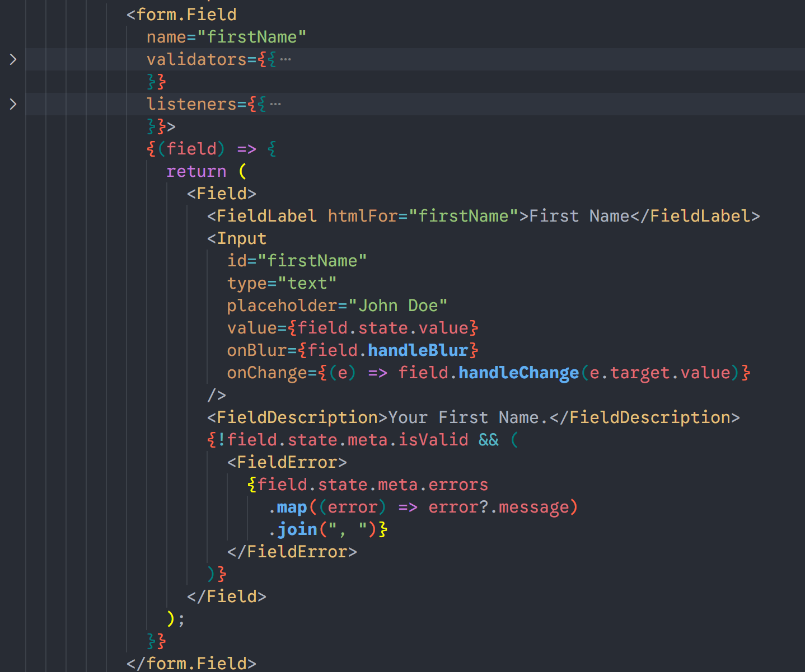The height and width of the screenshot is (672, 805).
Task: Click the .map method call
Action: (x=292, y=507)
